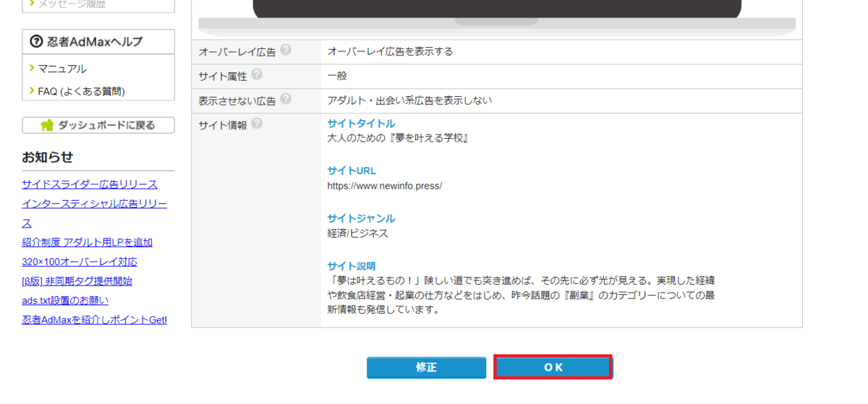Click the 修正 button
The width and height of the screenshot is (868, 404).
426,367
